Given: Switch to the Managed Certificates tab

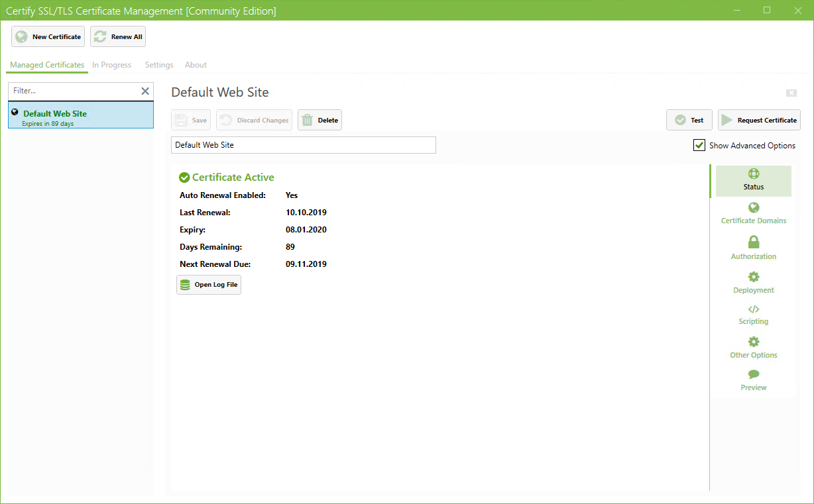Looking at the screenshot, I should pos(47,65).
